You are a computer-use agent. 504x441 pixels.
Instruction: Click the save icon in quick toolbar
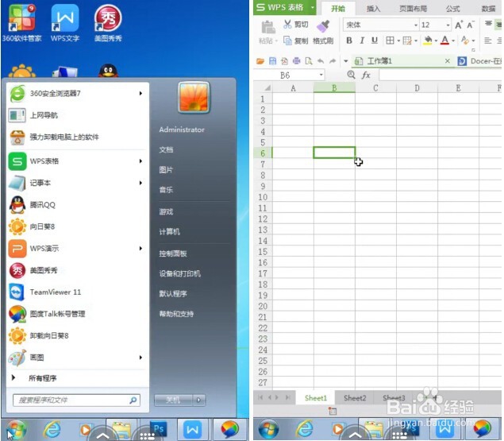(x=272, y=61)
